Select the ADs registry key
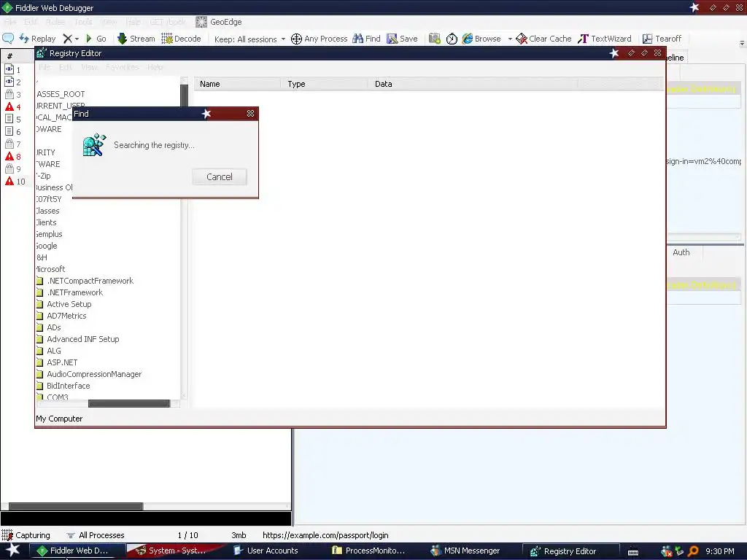Viewport: 747px width, 560px height. [x=54, y=327]
